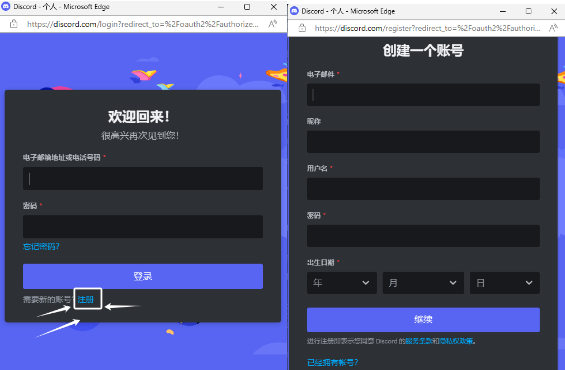Open the privacy policy link 隐私权政策

point(457,341)
